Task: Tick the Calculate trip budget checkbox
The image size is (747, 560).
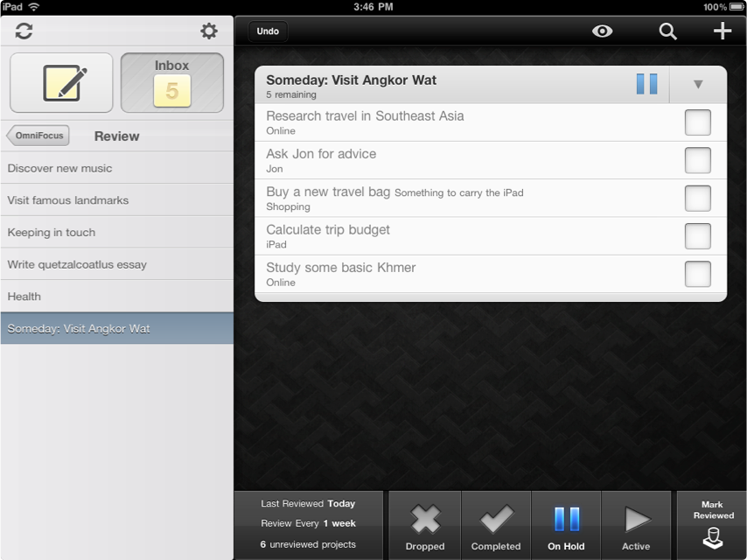Action: click(x=697, y=236)
